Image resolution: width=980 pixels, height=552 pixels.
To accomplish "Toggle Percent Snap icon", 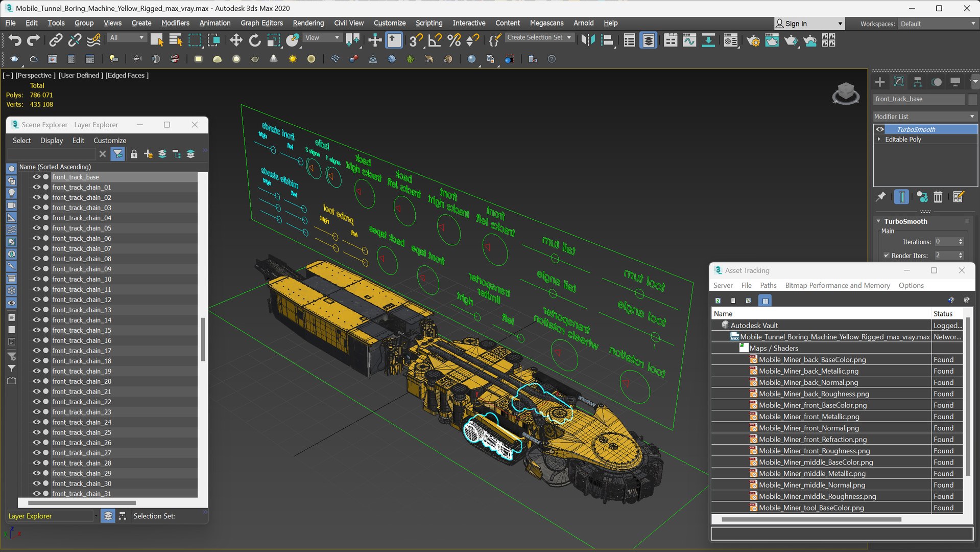I will pyautogui.click(x=453, y=40).
